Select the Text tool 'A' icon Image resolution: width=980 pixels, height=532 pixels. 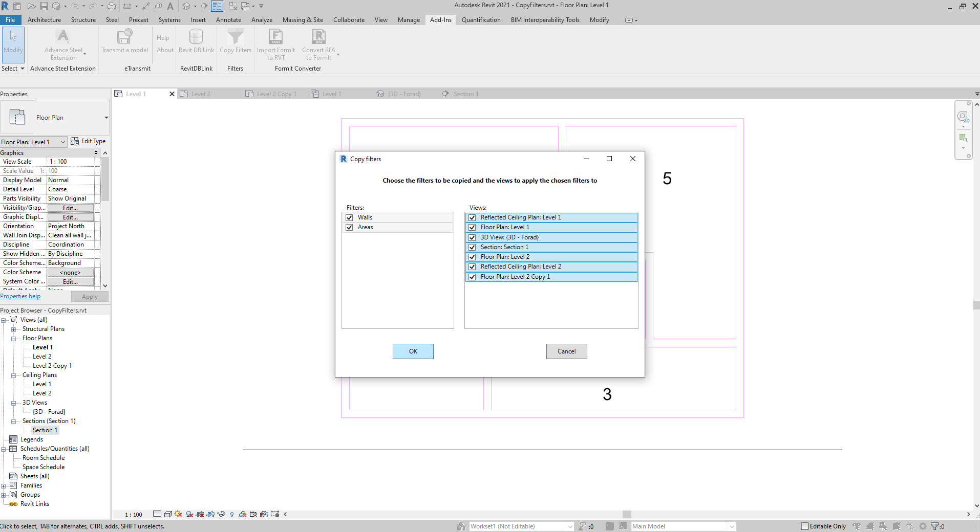point(171,6)
